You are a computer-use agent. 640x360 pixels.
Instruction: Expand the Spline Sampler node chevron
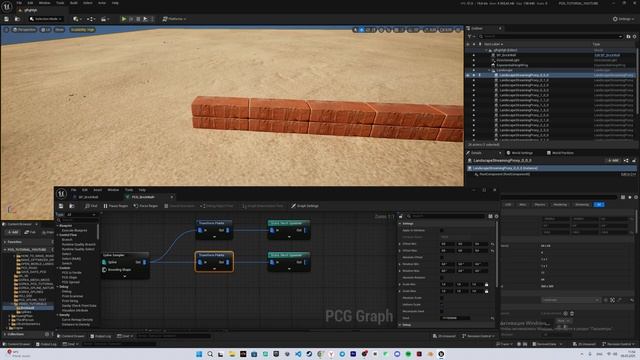pos(125,276)
